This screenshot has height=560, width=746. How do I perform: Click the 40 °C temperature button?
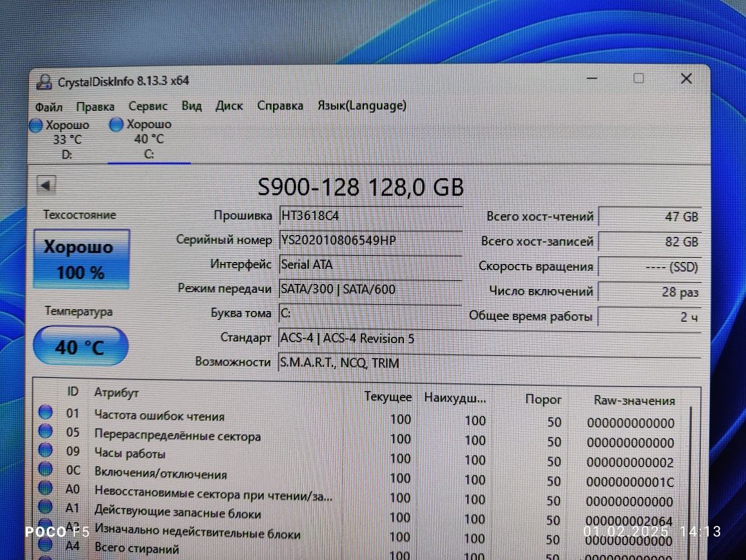point(81,346)
